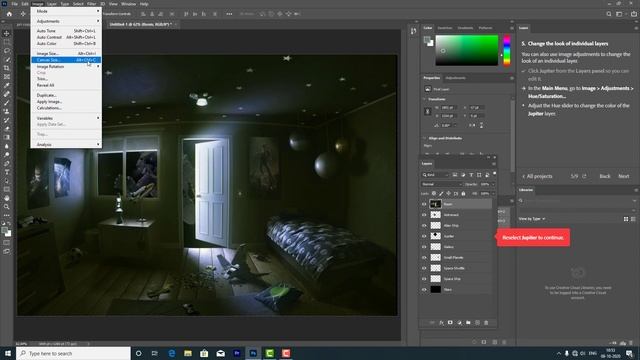640x360 pixels.
Task: Open the layer blend mode dropdown
Action: point(441,184)
